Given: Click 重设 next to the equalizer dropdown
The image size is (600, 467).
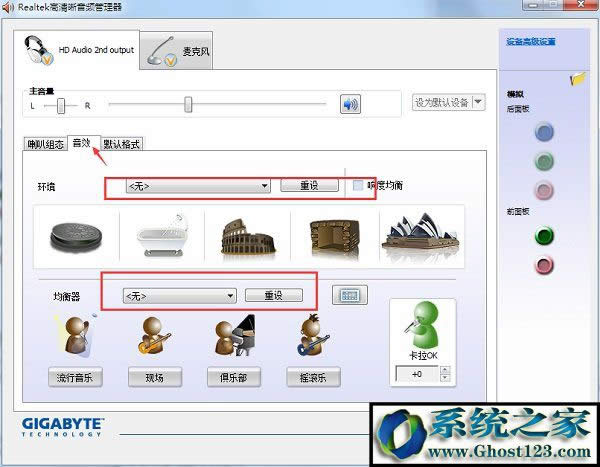Looking at the screenshot, I should 274,295.
